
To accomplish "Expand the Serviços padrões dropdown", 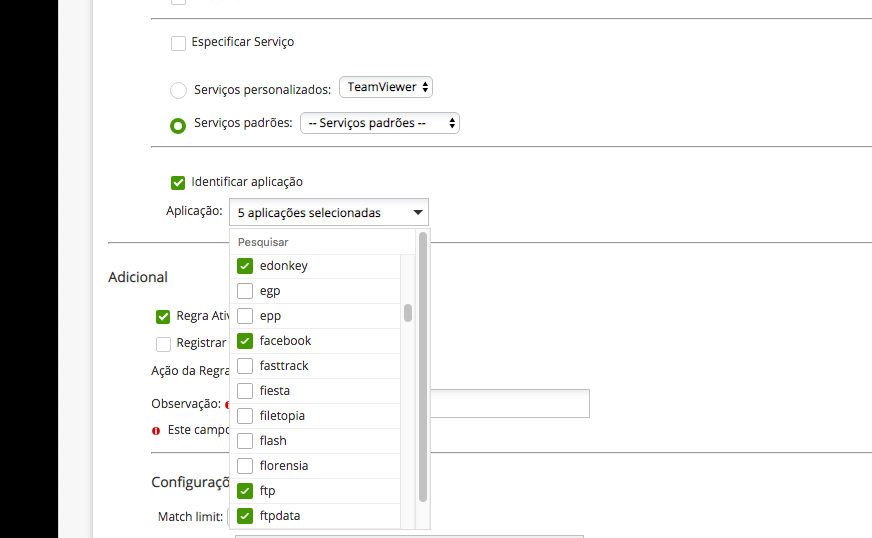I will tap(379, 123).
